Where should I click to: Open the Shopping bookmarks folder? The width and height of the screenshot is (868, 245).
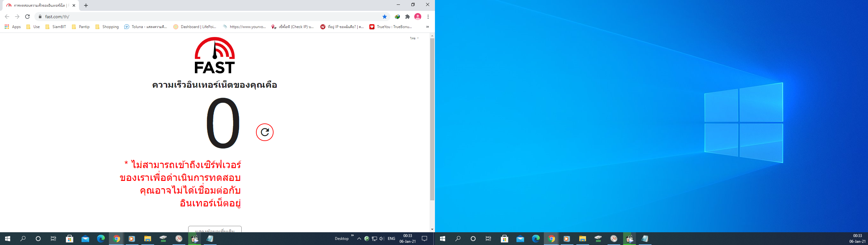coord(107,27)
